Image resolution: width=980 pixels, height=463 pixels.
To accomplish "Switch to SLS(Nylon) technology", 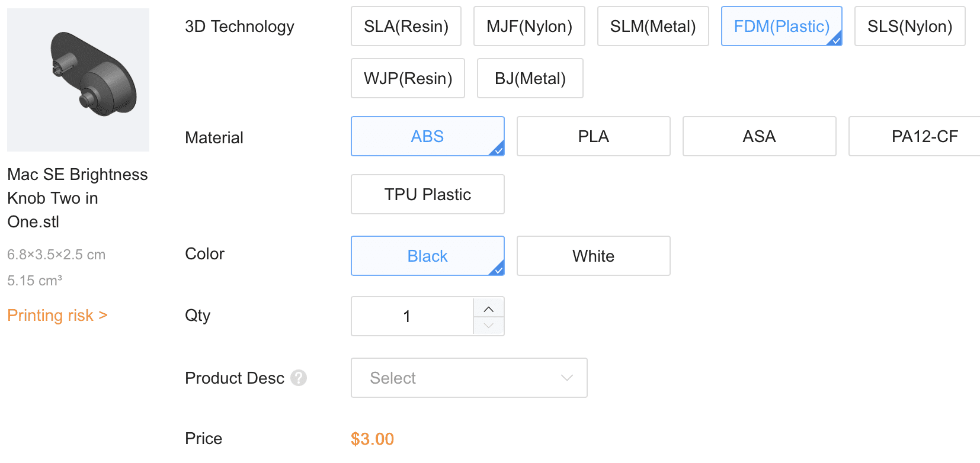I will tap(909, 26).
